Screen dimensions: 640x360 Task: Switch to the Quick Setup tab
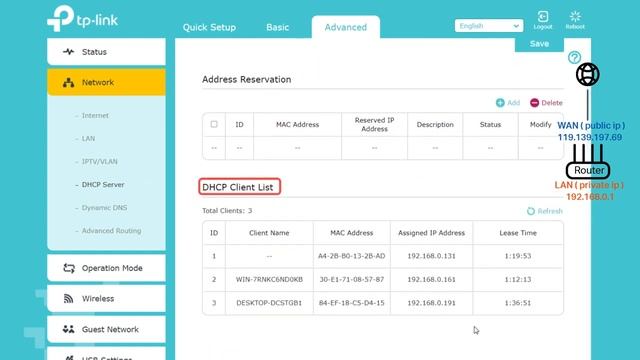click(209, 27)
